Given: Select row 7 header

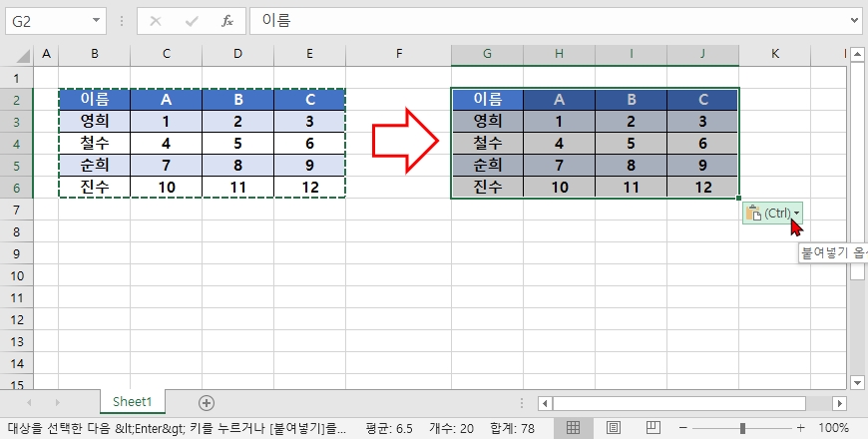Looking at the screenshot, I should click(x=17, y=210).
